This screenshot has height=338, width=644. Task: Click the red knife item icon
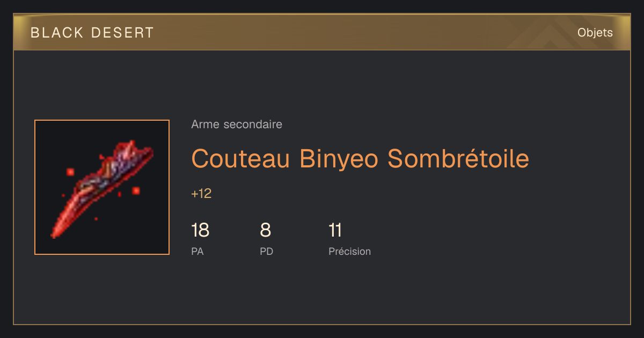pos(102,187)
